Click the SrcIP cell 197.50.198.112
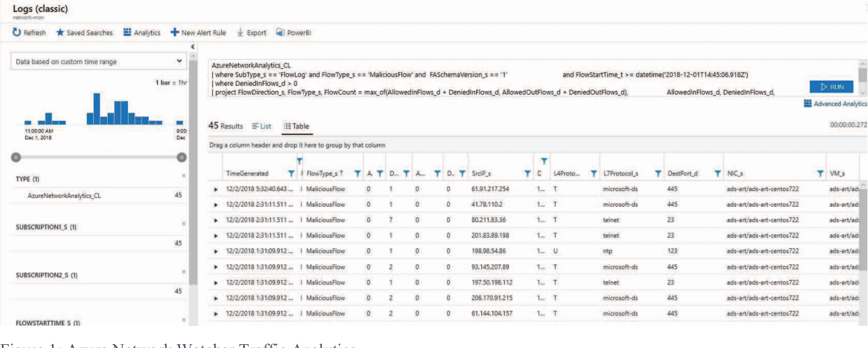 [x=492, y=282]
